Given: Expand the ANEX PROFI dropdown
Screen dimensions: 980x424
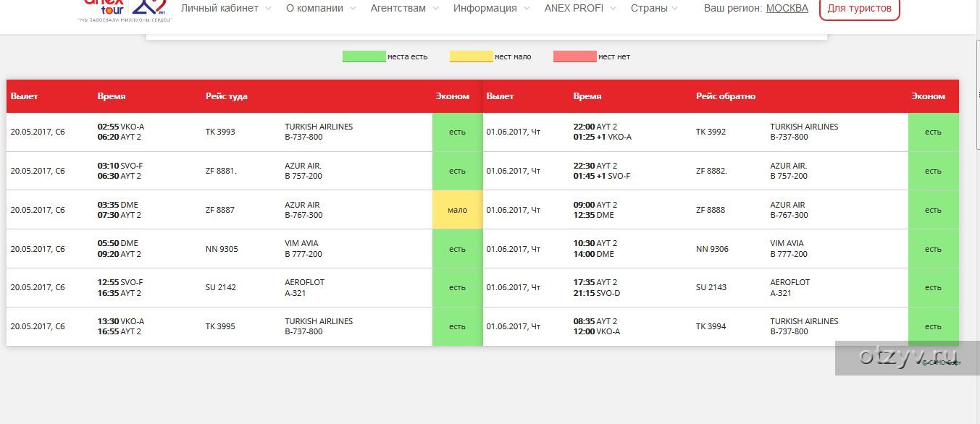Looking at the screenshot, I should point(580,9).
